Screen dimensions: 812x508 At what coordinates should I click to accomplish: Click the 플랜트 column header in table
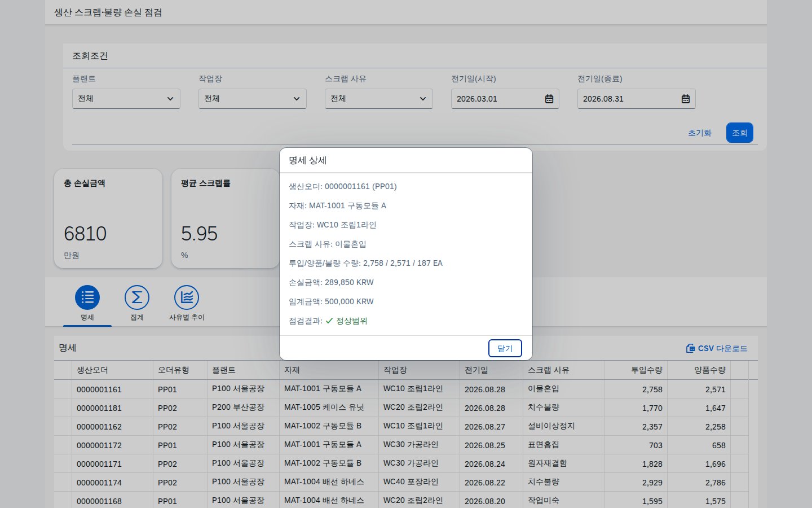[244, 370]
